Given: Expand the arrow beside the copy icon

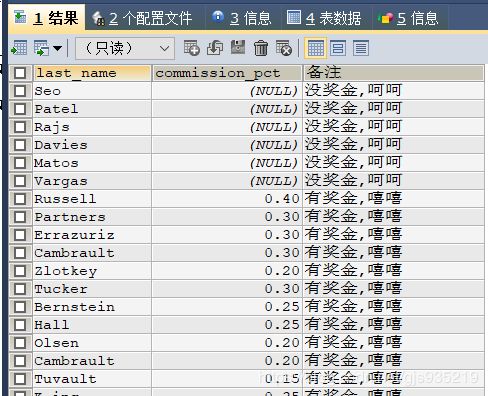Looking at the screenshot, I should [x=58, y=48].
